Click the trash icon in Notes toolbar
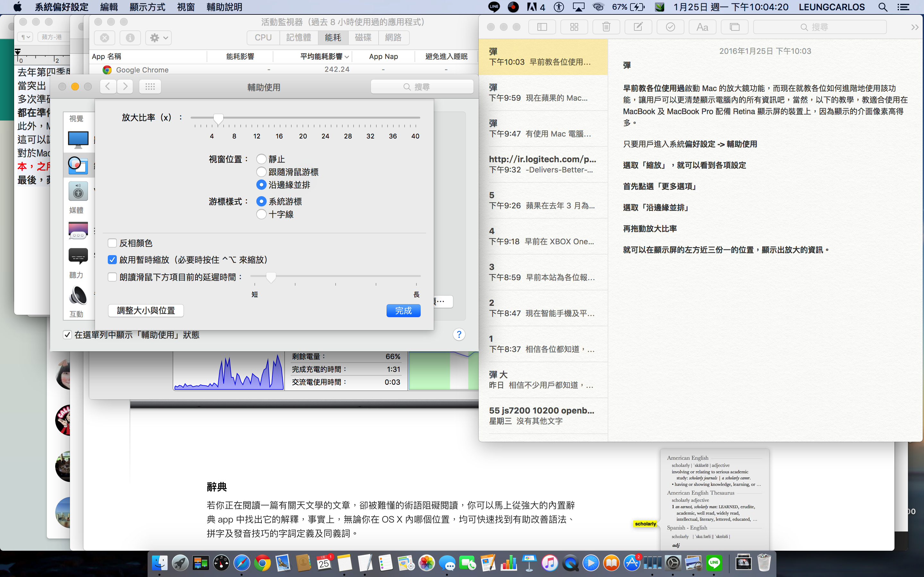The image size is (924, 577). click(x=606, y=27)
